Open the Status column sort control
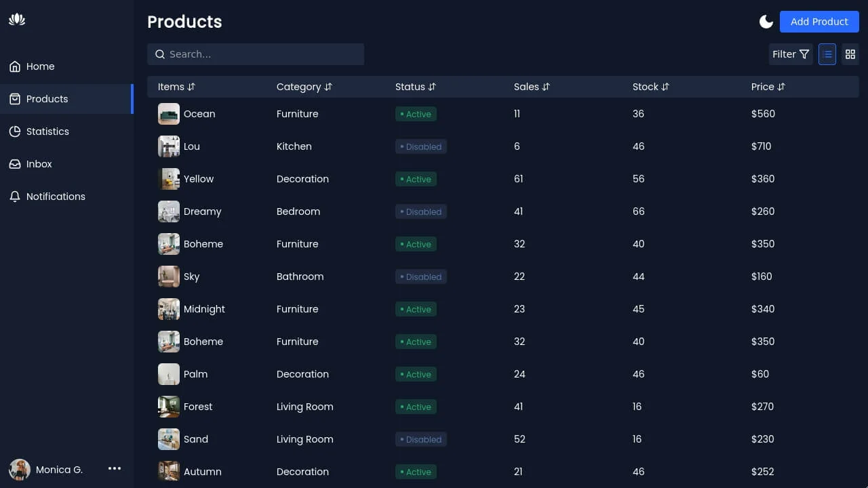The image size is (868, 488). pyautogui.click(x=432, y=87)
